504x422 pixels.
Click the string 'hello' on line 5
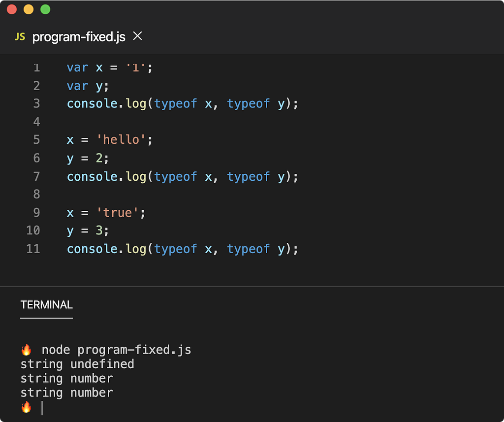pos(121,140)
